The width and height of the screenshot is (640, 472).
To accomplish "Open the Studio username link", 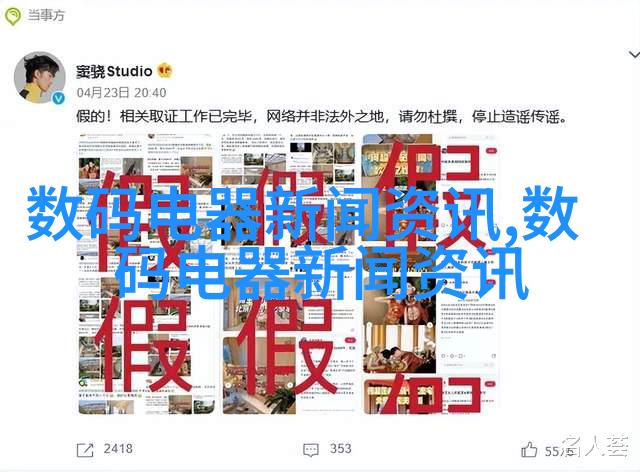I will [x=114, y=71].
